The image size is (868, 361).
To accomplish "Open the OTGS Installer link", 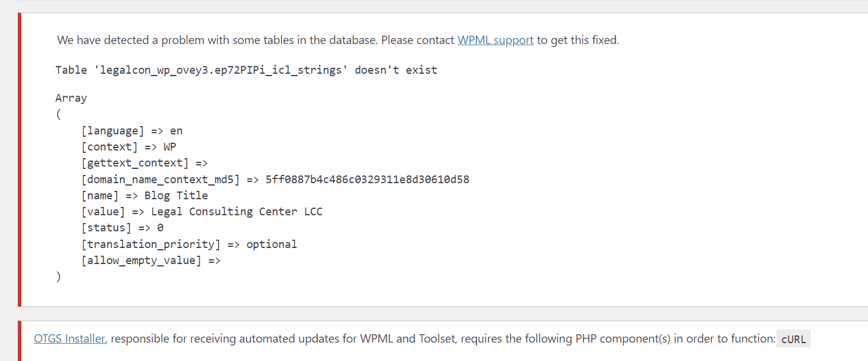I will [70, 339].
